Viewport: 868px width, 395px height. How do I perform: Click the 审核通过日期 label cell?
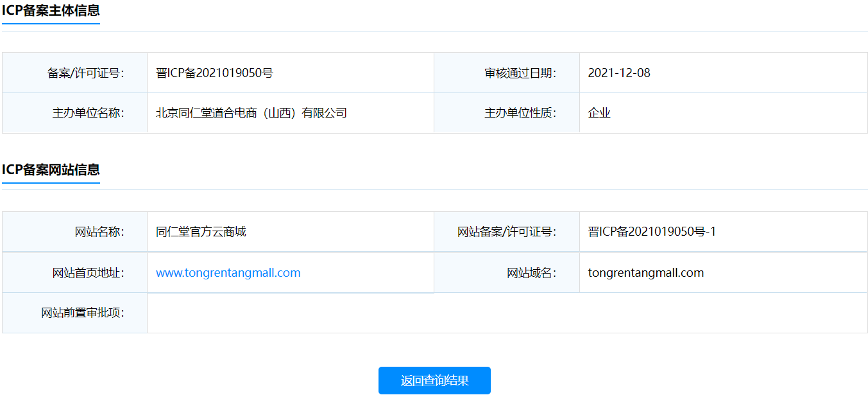tap(520, 73)
